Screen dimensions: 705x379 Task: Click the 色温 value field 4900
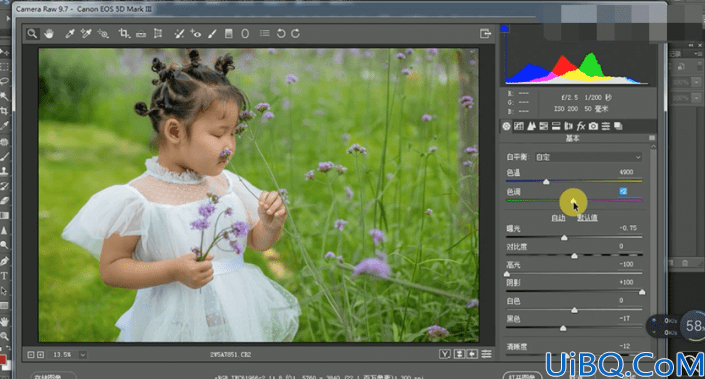626,172
